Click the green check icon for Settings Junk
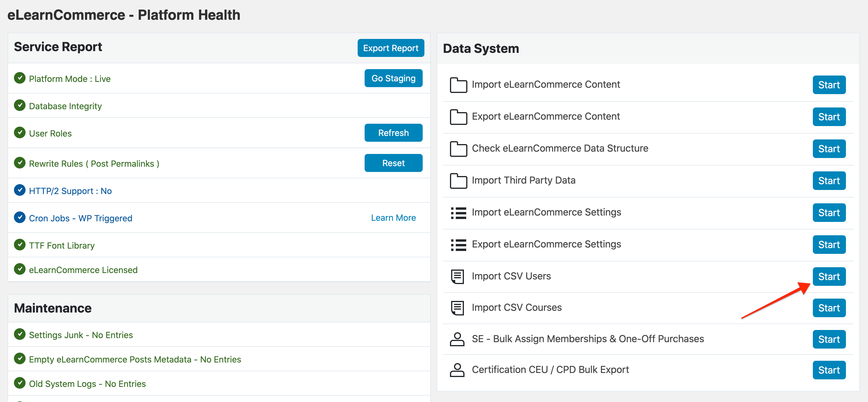 click(x=20, y=334)
